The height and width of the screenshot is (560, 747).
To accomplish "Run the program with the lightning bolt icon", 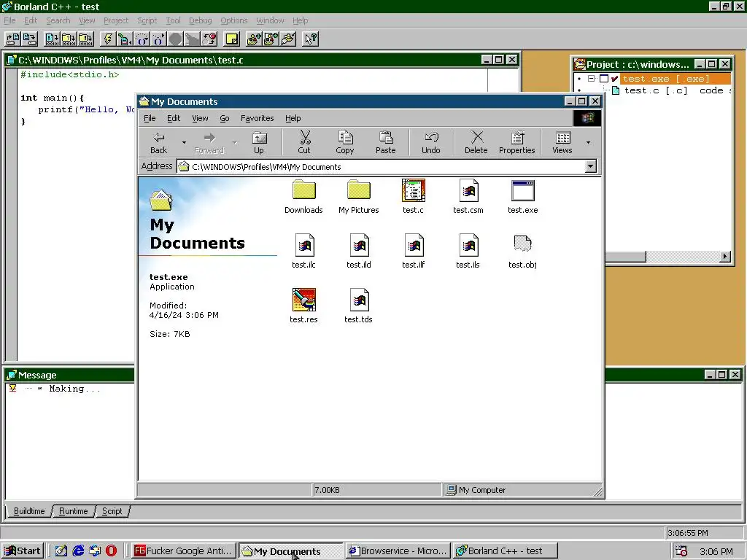I will (108, 39).
